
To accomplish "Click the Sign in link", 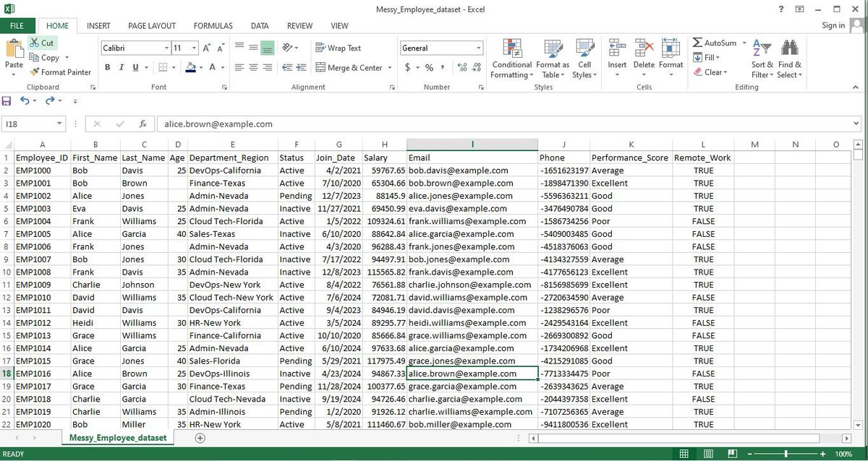I will tap(833, 25).
